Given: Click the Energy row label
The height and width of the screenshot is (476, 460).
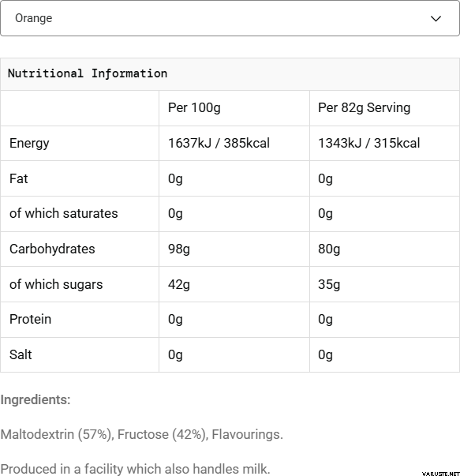Looking at the screenshot, I should click(x=29, y=144).
